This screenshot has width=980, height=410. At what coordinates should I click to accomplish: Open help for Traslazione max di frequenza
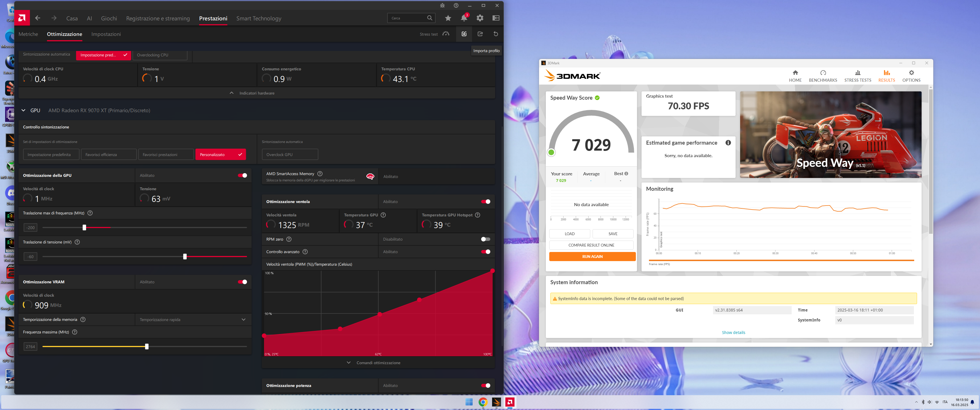(90, 213)
